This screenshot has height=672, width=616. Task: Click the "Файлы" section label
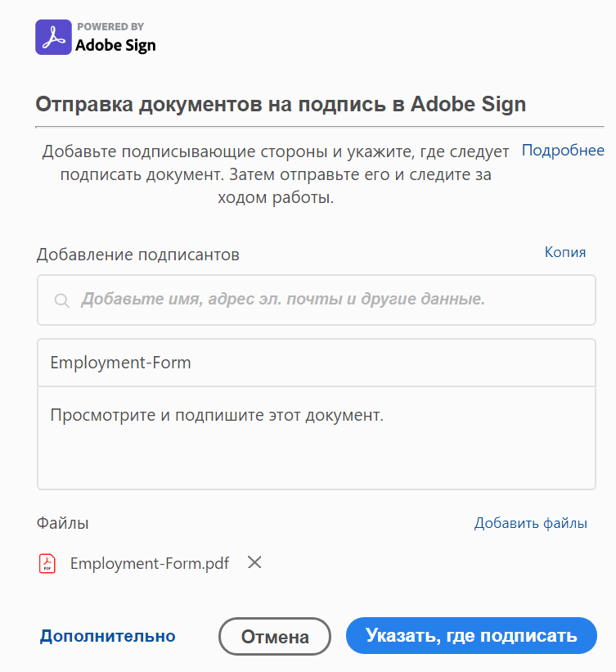pyautogui.click(x=63, y=523)
